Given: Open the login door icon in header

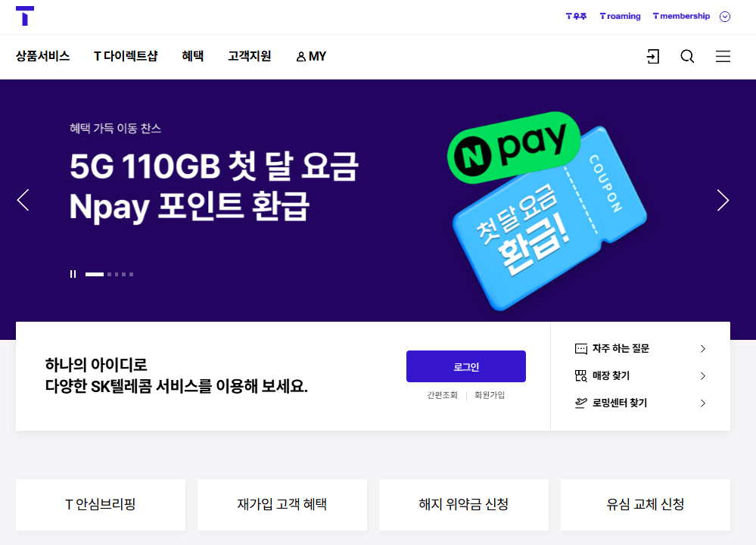Looking at the screenshot, I should (x=653, y=57).
